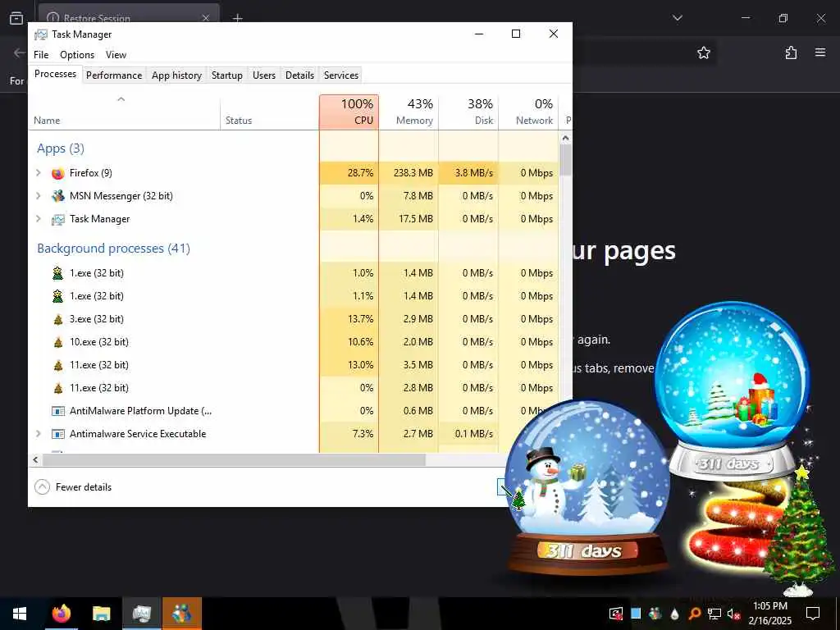Open the Windows Start menu

click(20, 614)
